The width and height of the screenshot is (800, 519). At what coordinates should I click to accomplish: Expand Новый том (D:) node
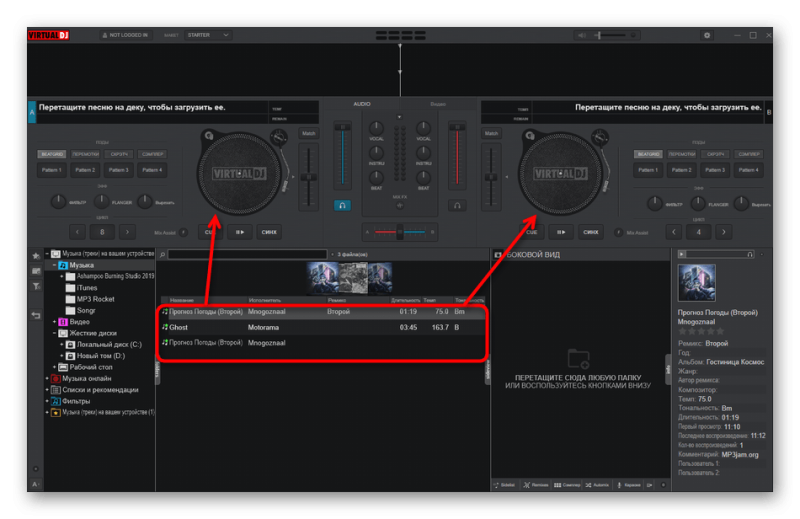pyautogui.click(x=62, y=356)
